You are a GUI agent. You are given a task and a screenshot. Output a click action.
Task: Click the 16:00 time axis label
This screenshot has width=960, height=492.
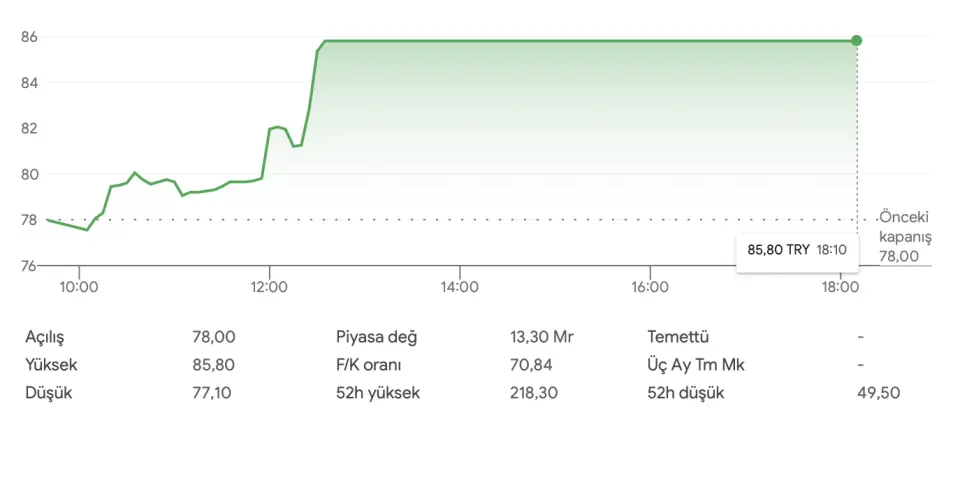(650, 288)
